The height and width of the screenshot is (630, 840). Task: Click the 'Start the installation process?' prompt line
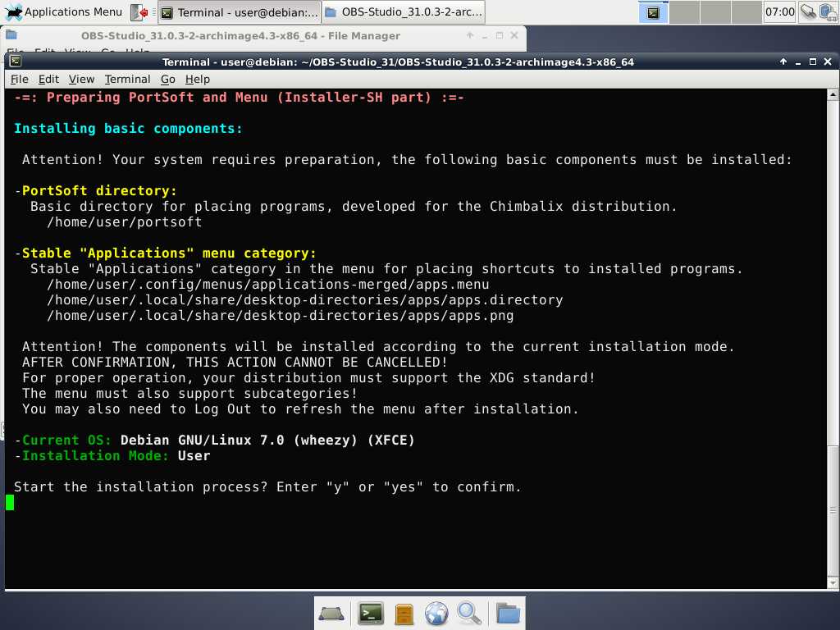tap(268, 487)
